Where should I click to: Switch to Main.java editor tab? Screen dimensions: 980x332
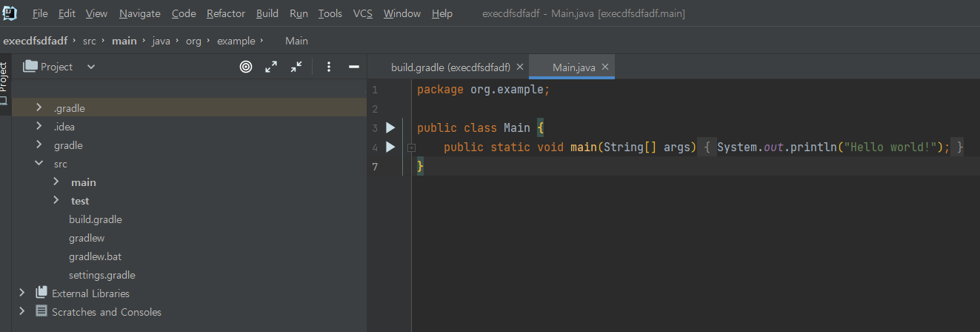point(573,67)
